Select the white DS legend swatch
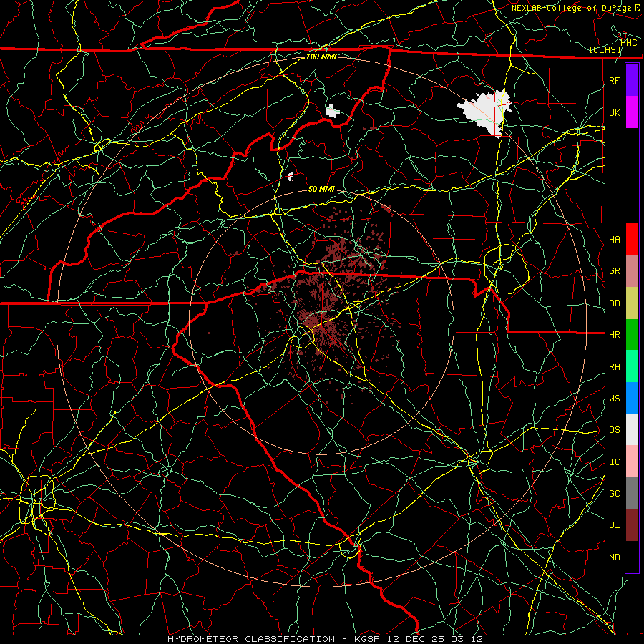This screenshot has width=644, height=644. pyautogui.click(x=632, y=429)
